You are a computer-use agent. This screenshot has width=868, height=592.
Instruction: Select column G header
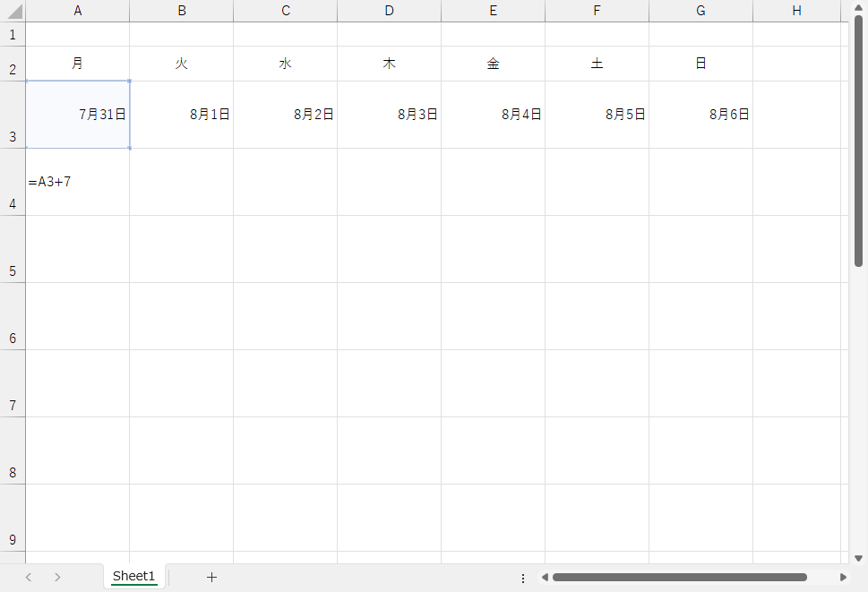click(x=700, y=11)
